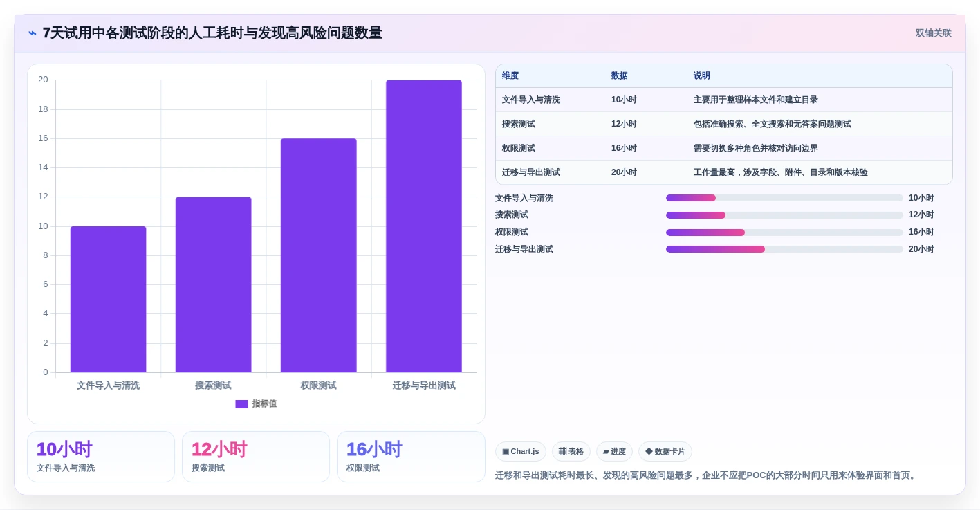This screenshot has height=510, width=980.
Task: Click the 迁移与导出测试 bar in the chart
Action: click(x=424, y=226)
